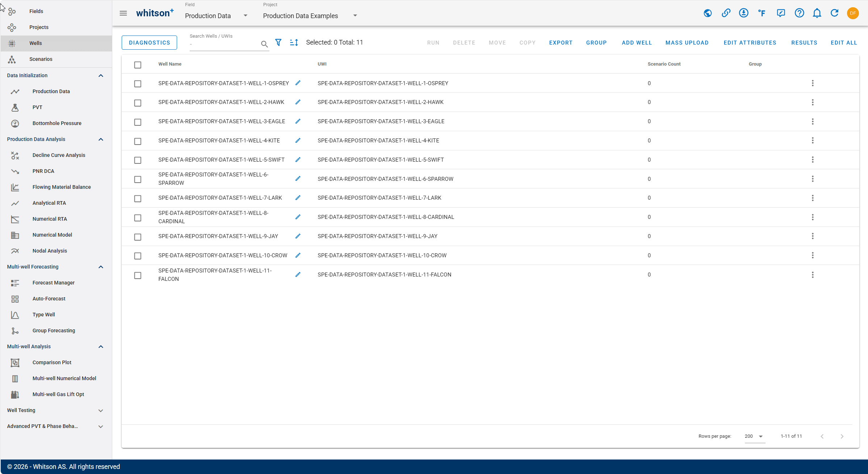Open Nodal Analysis in sidebar

pyautogui.click(x=56, y=251)
